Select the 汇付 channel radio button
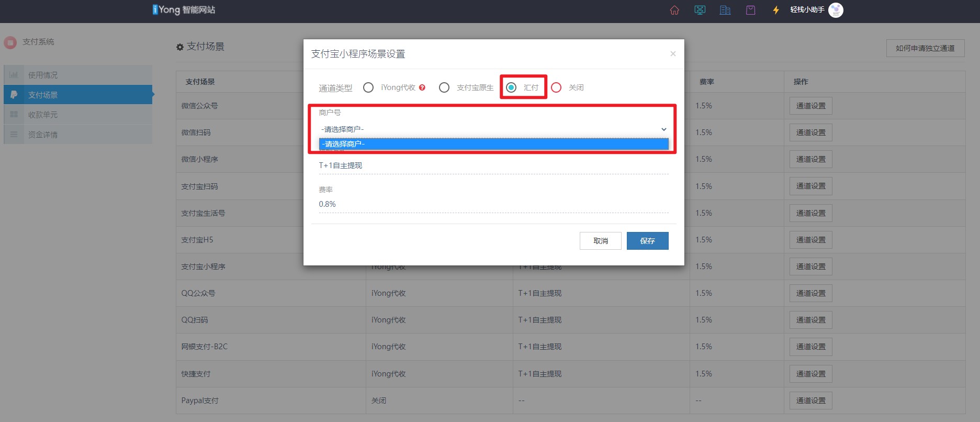980x422 pixels. click(511, 87)
